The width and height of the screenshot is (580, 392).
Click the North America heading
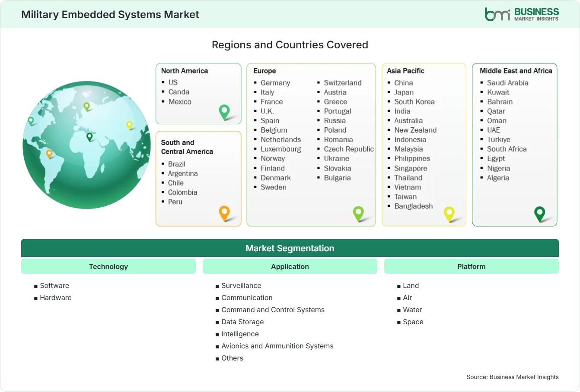pyautogui.click(x=185, y=71)
